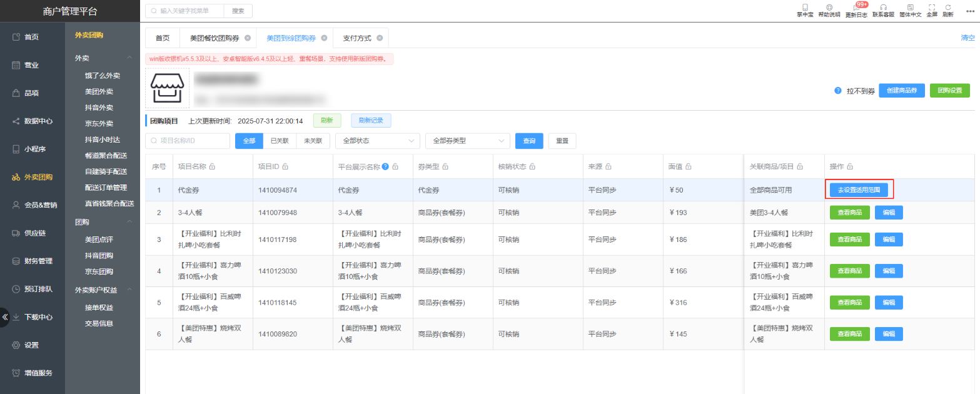The image size is (980, 394).
Task: Click 编辑 for 烧烤双人餐 row
Action: coord(889,334)
